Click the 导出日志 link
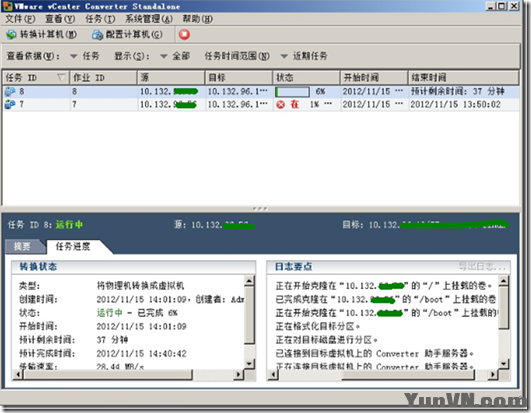 click(483, 266)
